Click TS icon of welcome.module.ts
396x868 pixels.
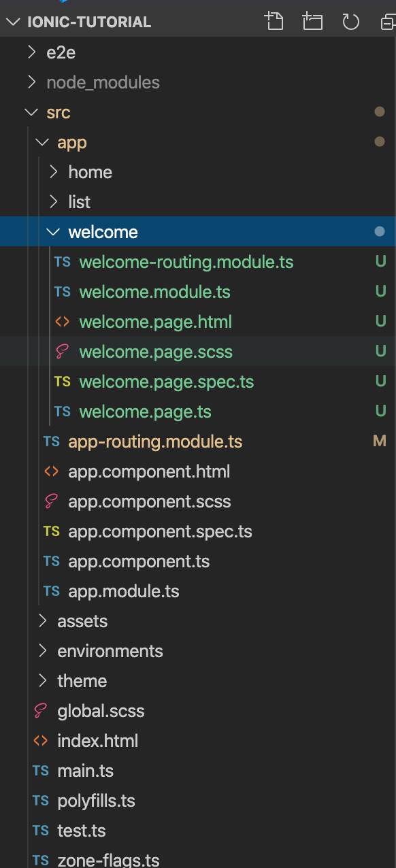pyautogui.click(x=63, y=292)
